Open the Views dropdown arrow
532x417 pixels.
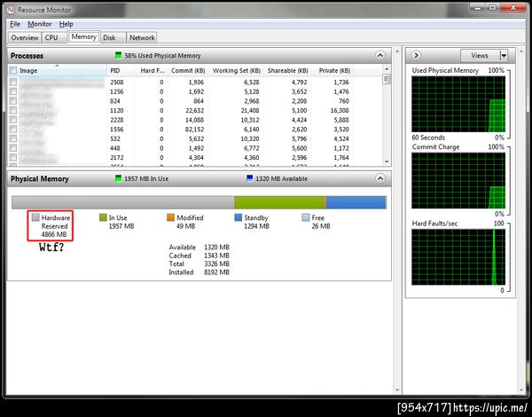pos(504,55)
